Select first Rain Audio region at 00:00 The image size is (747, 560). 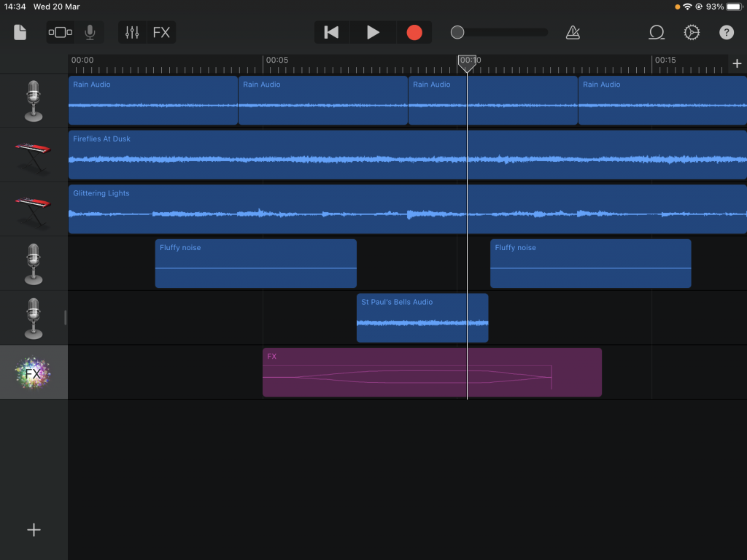click(x=153, y=101)
